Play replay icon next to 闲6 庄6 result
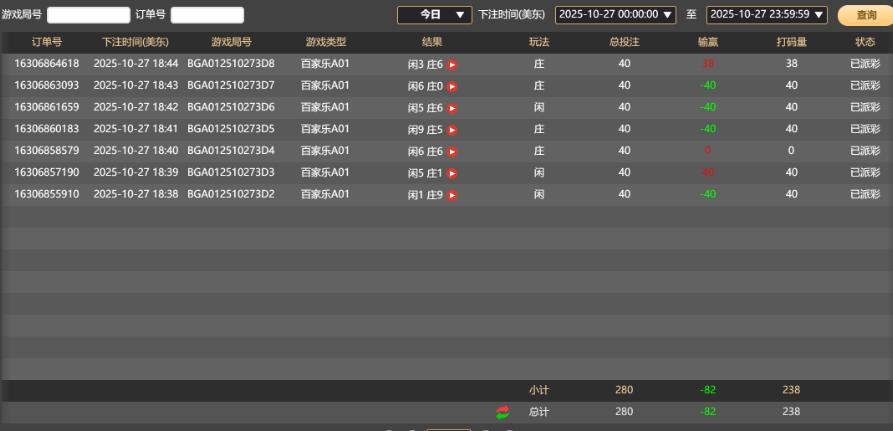The height and width of the screenshot is (431, 893). click(452, 152)
